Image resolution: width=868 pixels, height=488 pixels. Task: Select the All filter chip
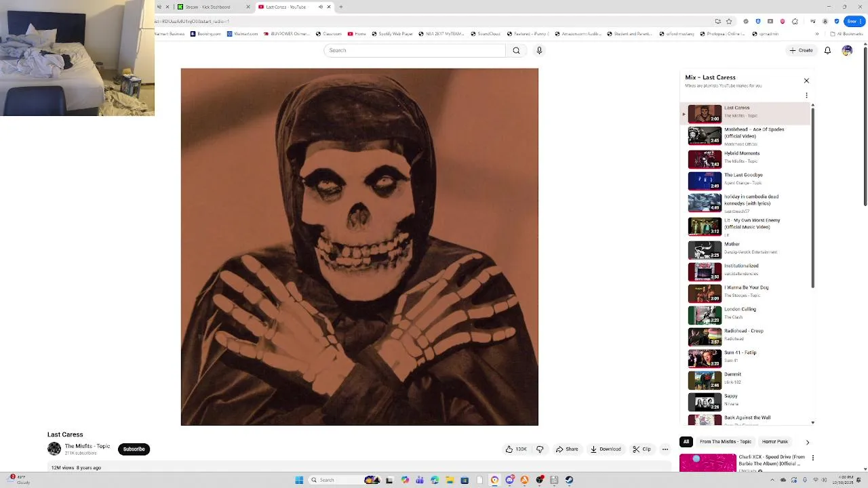click(x=686, y=442)
